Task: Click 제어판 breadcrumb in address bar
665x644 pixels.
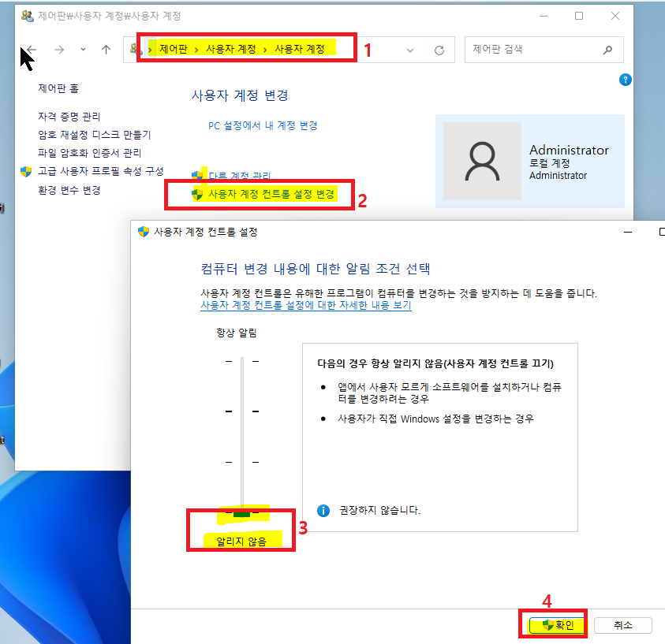Action: click(173, 49)
